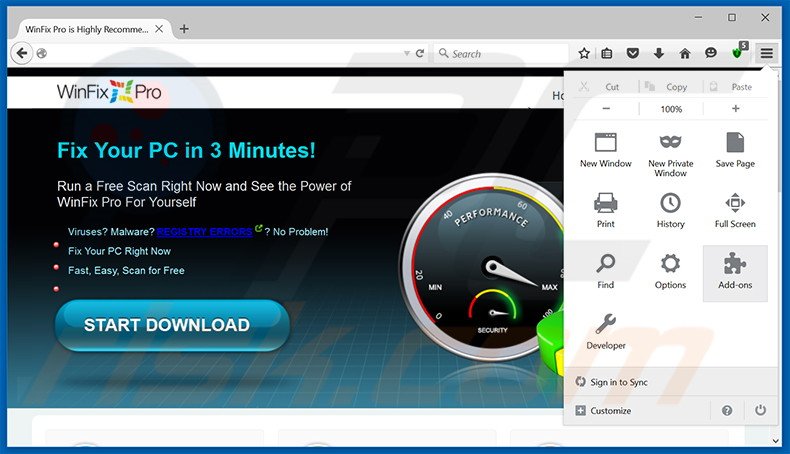Screen dimensions: 790x454
Task: Open the Add-ons menu item
Action: [735, 273]
